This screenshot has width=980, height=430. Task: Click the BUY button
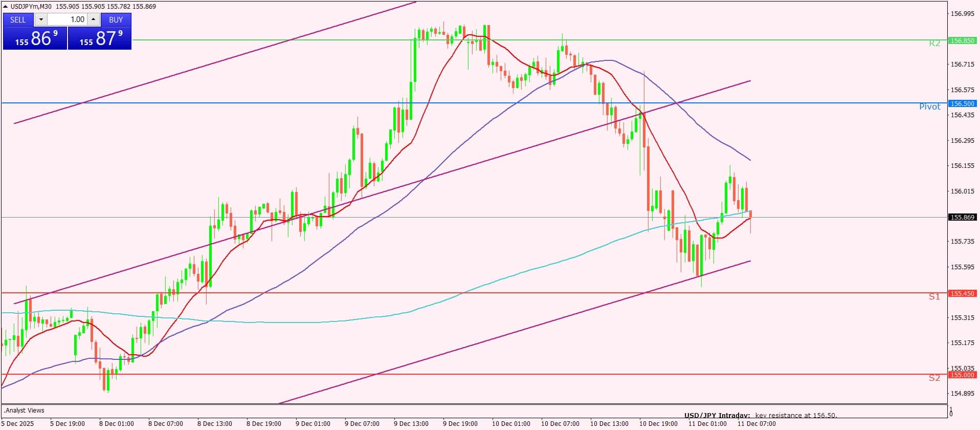tap(116, 19)
